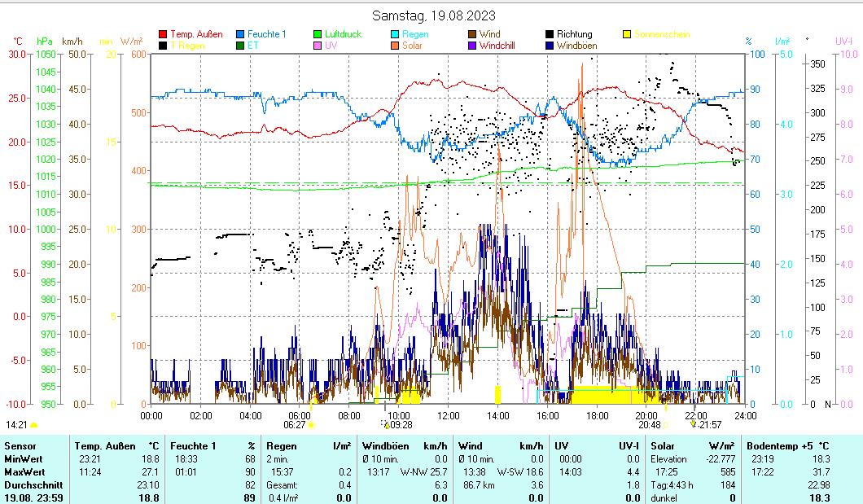The height and width of the screenshot is (504, 863).
Task: Click the Feuchte 1 legend label
Action: click(267, 34)
